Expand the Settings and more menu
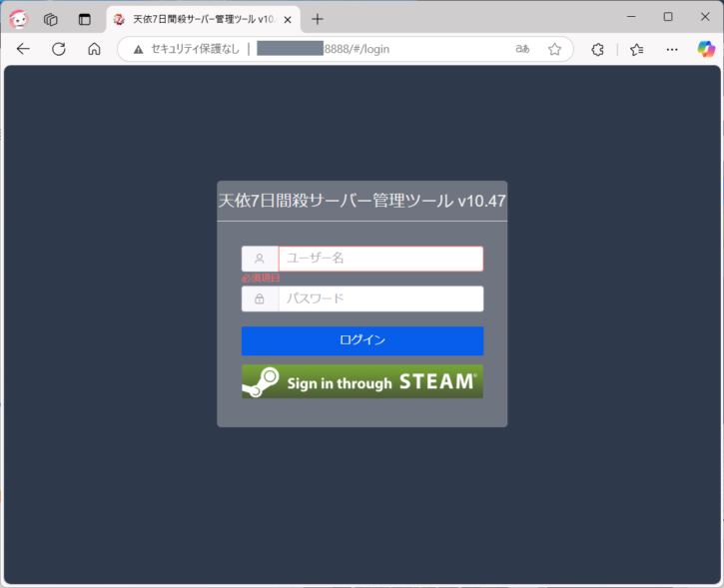The image size is (724, 588). [672, 49]
